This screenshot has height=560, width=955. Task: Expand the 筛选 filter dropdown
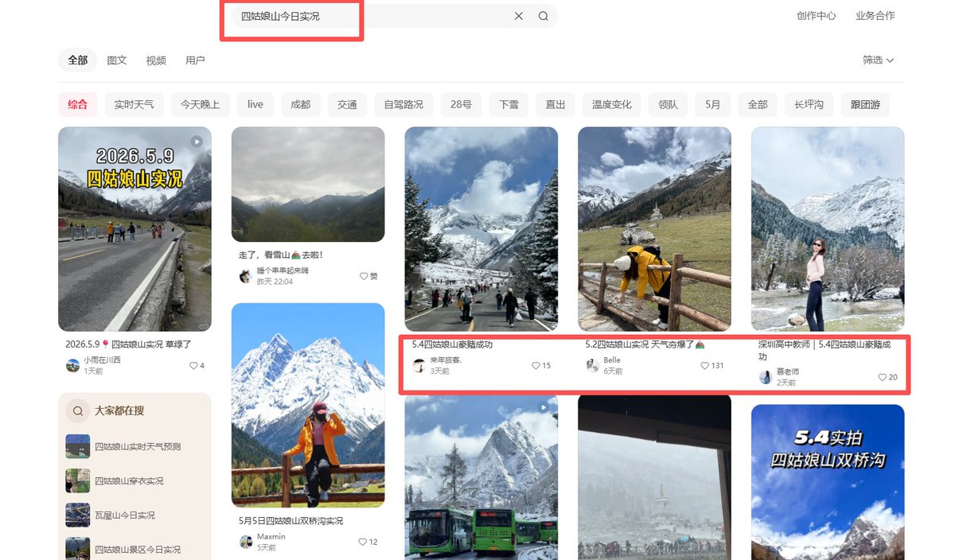point(879,60)
